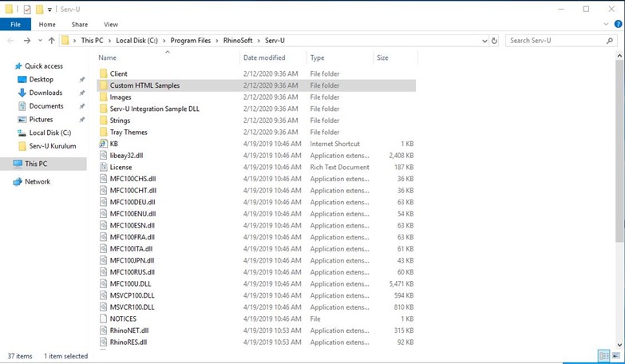Screen dimensions: 625x364
Task: Go back with the Back arrow
Action: [10, 40]
